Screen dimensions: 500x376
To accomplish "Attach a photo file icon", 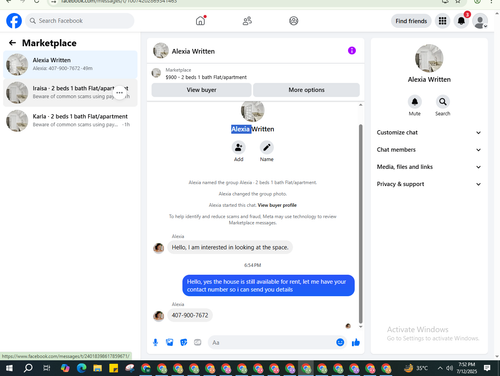I will tap(170, 342).
